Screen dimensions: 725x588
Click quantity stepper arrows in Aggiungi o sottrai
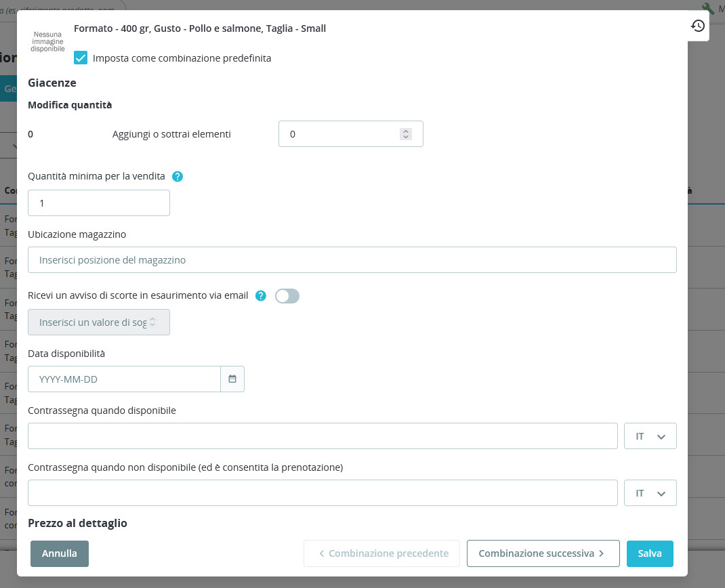[x=405, y=134]
